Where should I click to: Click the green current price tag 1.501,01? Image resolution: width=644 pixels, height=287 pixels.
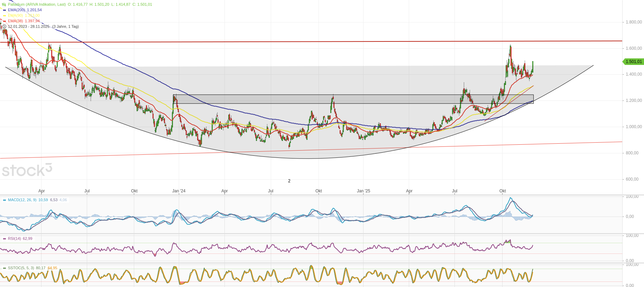click(x=633, y=62)
